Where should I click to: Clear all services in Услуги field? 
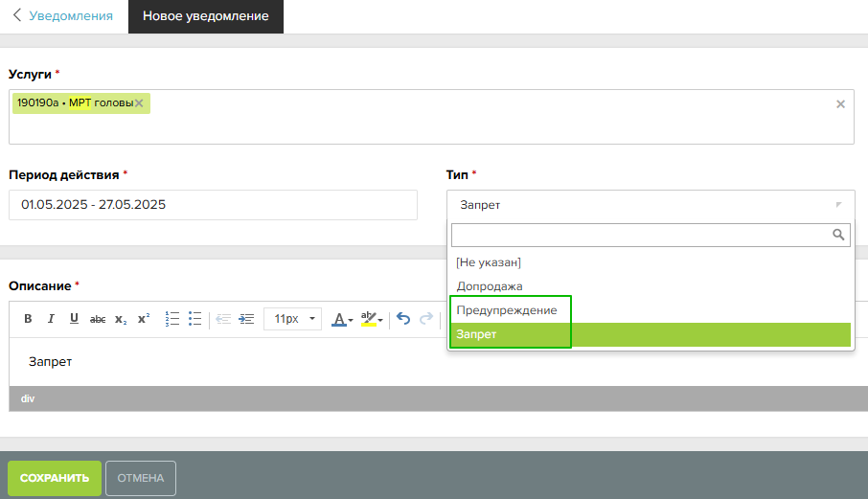(x=840, y=104)
